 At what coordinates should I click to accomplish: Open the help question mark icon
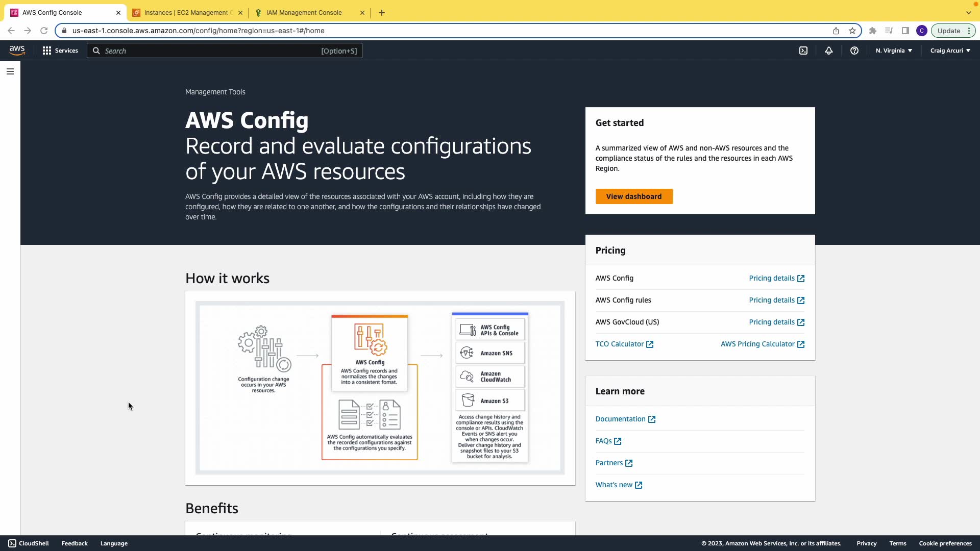[x=854, y=51]
